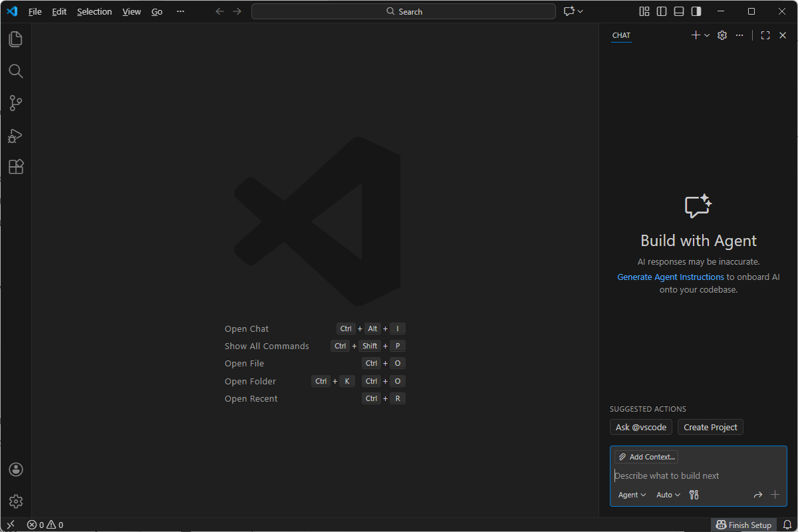Image resolution: width=798 pixels, height=532 pixels.
Task: Open the Go menu
Action: click(x=157, y=11)
